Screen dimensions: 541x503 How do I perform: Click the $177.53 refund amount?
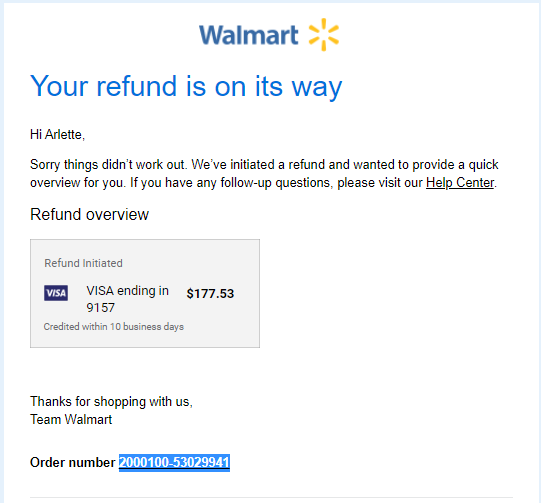coord(210,294)
